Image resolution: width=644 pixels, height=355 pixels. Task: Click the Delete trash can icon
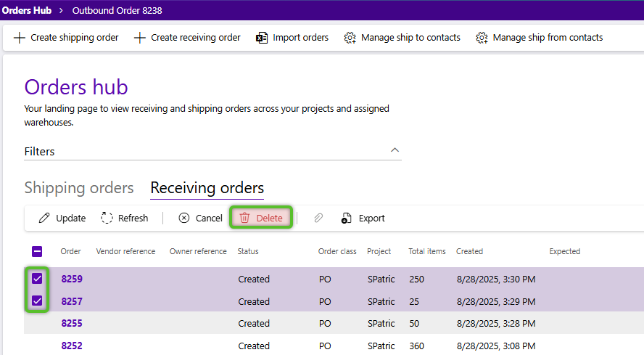245,218
